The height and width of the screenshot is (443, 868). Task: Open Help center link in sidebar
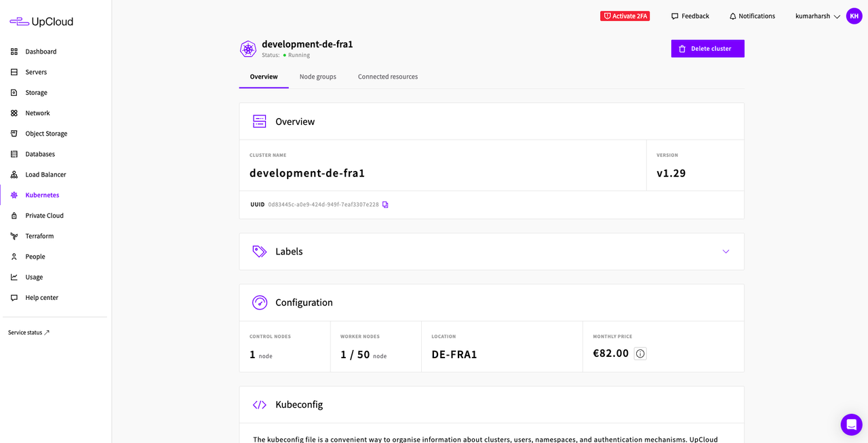42,298
